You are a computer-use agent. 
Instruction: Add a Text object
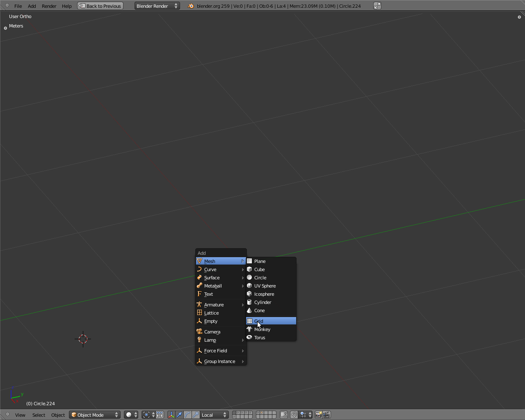[x=221, y=294]
